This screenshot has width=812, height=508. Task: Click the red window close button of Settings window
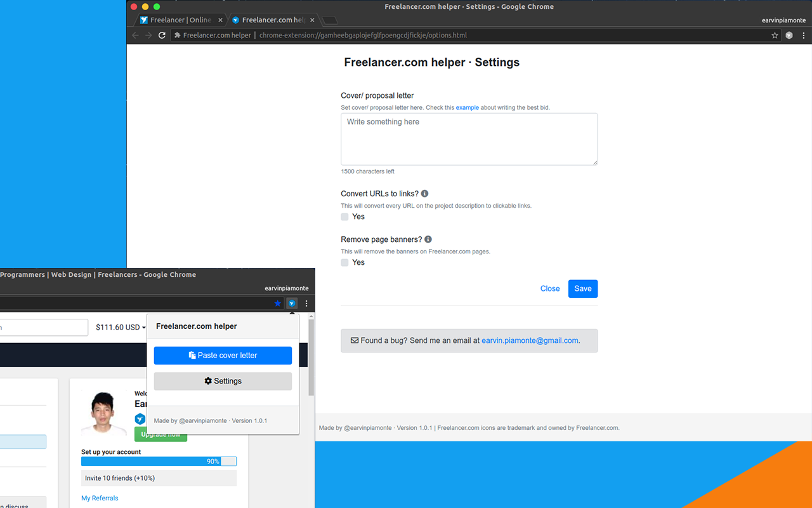click(133, 6)
